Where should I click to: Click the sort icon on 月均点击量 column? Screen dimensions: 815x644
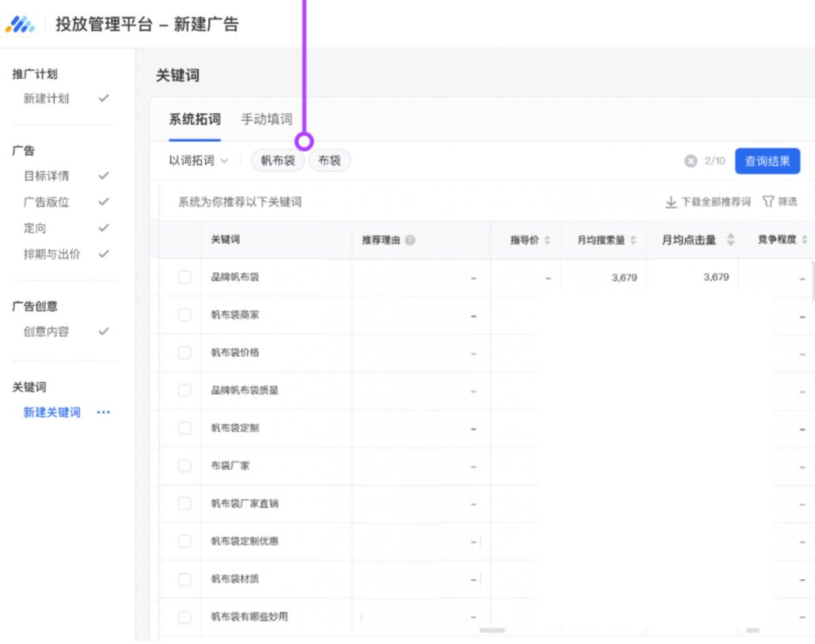pyautogui.click(x=732, y=241)
